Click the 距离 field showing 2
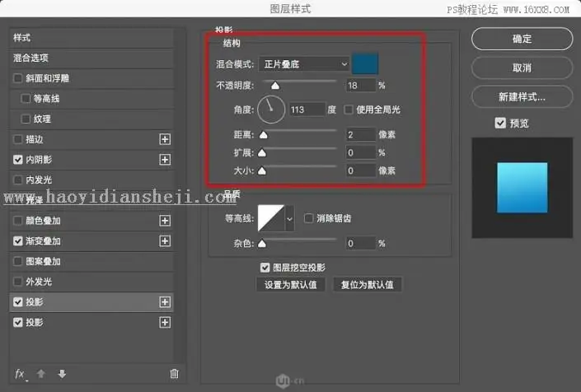The height and width of the screenshot is (392, 581). click(361, 135)
